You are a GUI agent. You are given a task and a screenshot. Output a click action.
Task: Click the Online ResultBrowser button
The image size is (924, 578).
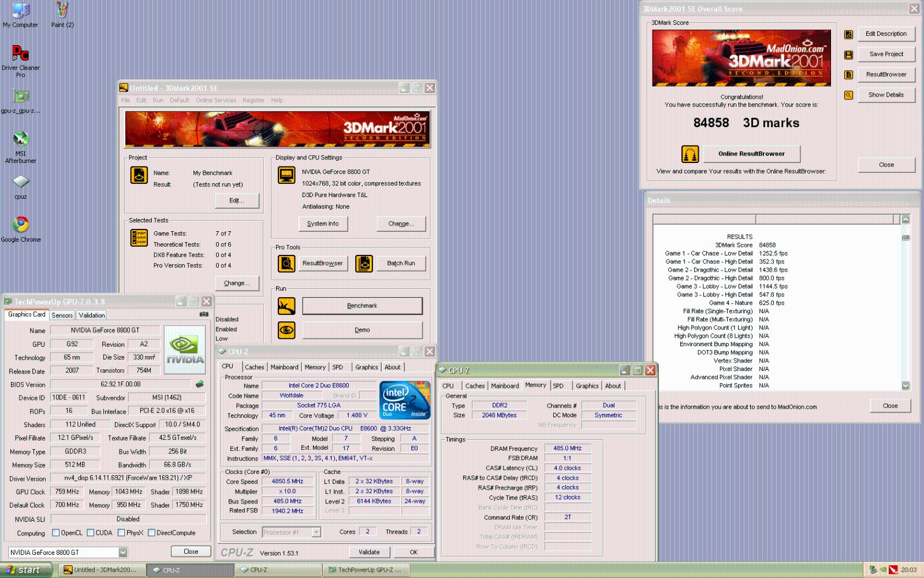(x=751, y=154)
